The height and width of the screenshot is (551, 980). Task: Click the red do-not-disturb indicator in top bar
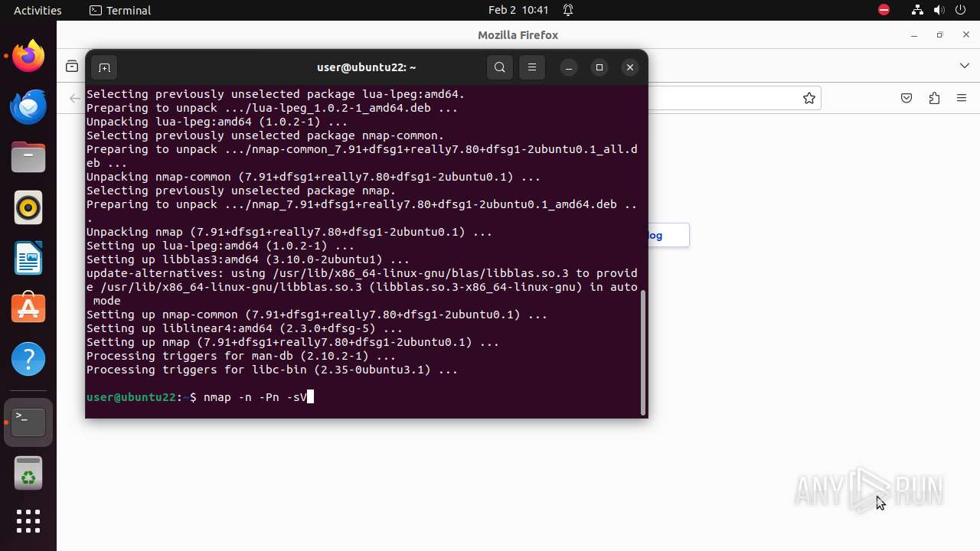click(x=884, y=10)
